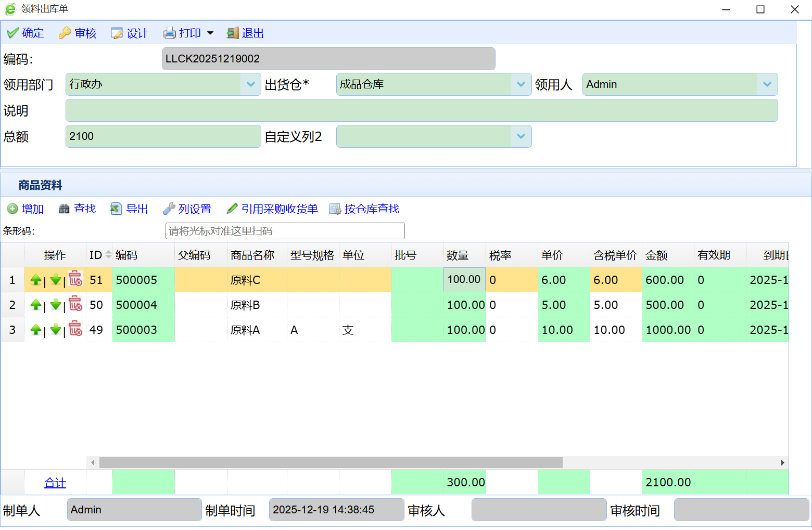Open the 设计 design tool
The height and width of the screenshot is (530, 812).
[x=117, y=33]
